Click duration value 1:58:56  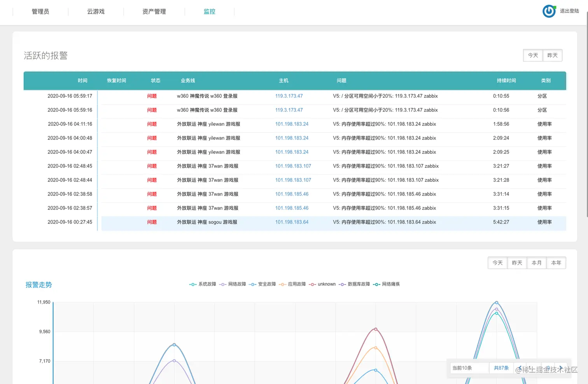click(501, 124)
